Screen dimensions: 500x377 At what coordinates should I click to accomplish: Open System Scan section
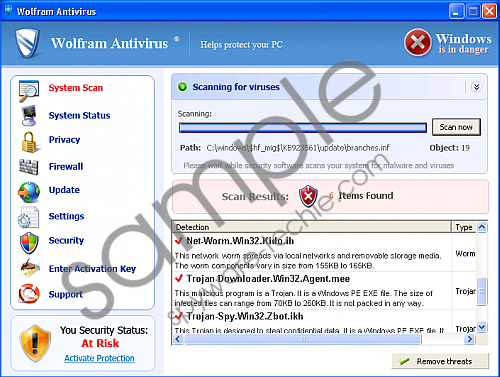(x=76, y=88)
